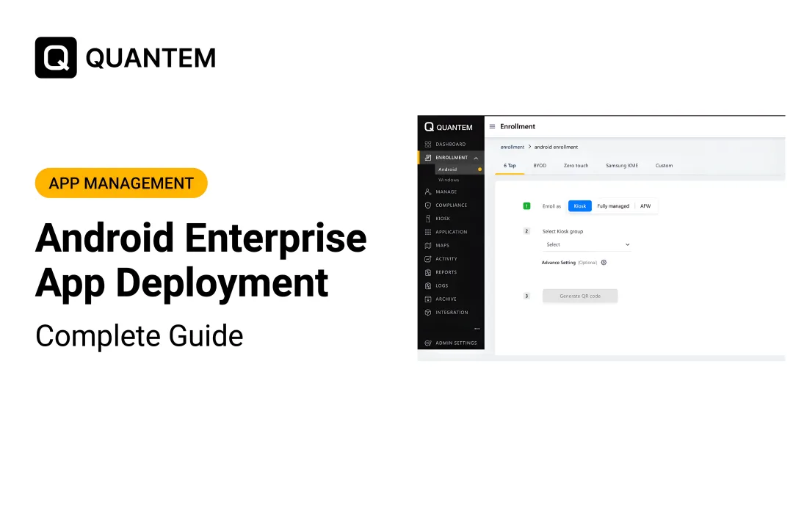793x532 pixels.
Task: Click the Advance Setting label
Action: click(558, 263)
